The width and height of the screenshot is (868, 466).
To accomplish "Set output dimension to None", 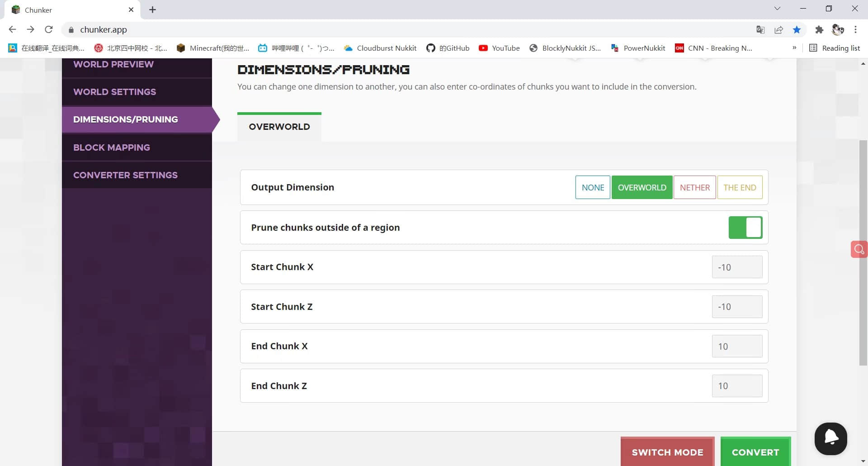I will click(593, 187).
